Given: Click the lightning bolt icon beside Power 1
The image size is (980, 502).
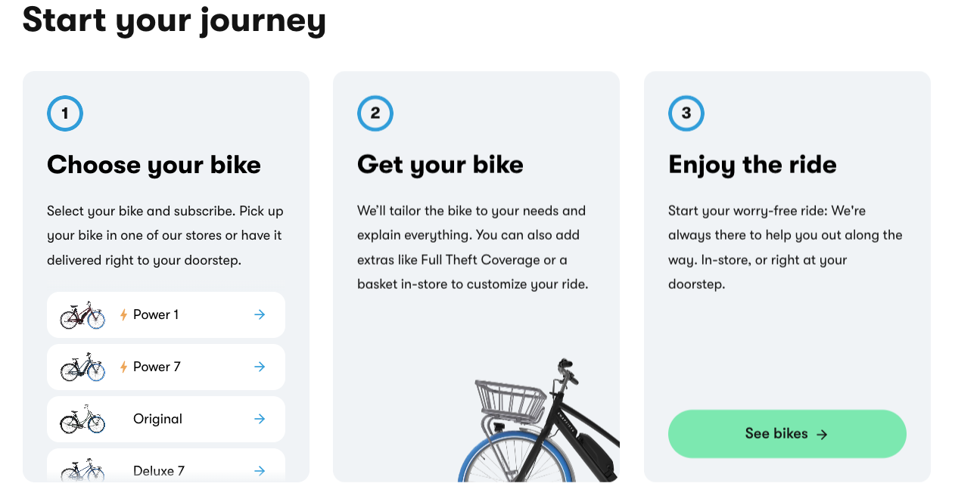Looking at the screenshot, I should 123,315.
